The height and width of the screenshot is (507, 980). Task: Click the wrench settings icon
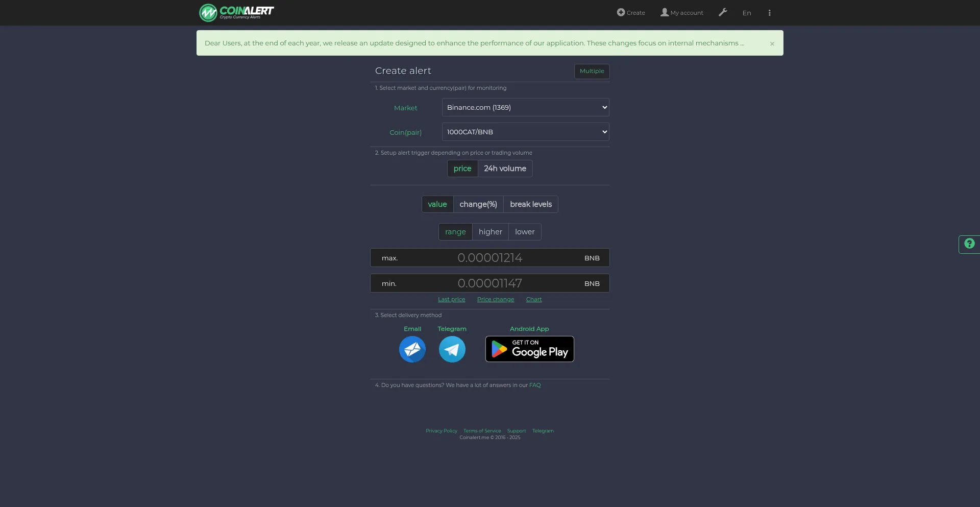[x=723, y=12]
